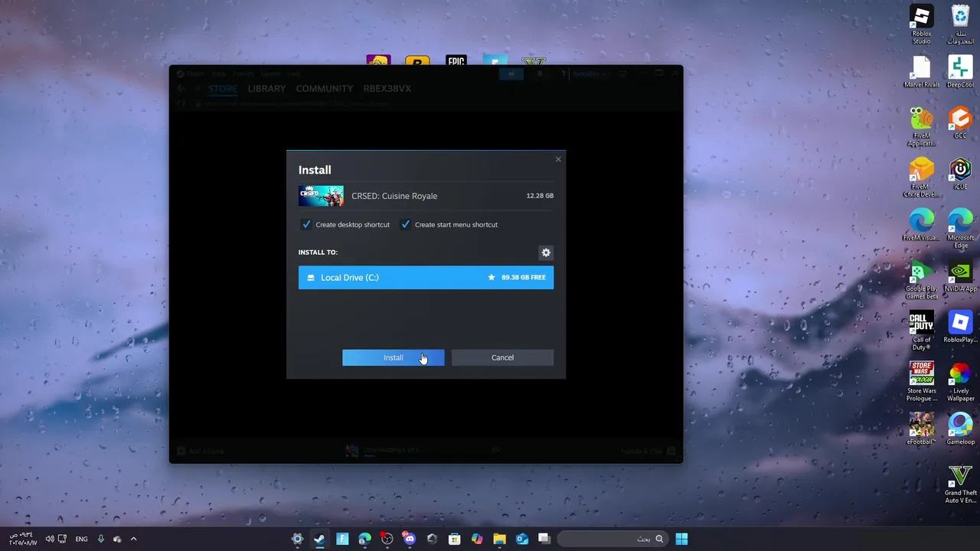This screenshot has width=980, height=551.
Task: Select Marvel Rivals desktop shortcut
Action: (x=922, y=72)
